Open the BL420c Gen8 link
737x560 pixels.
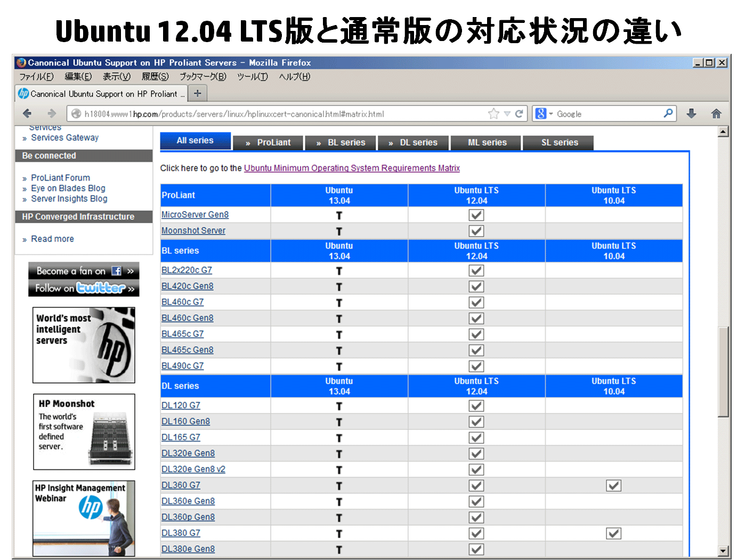[188, 286]
